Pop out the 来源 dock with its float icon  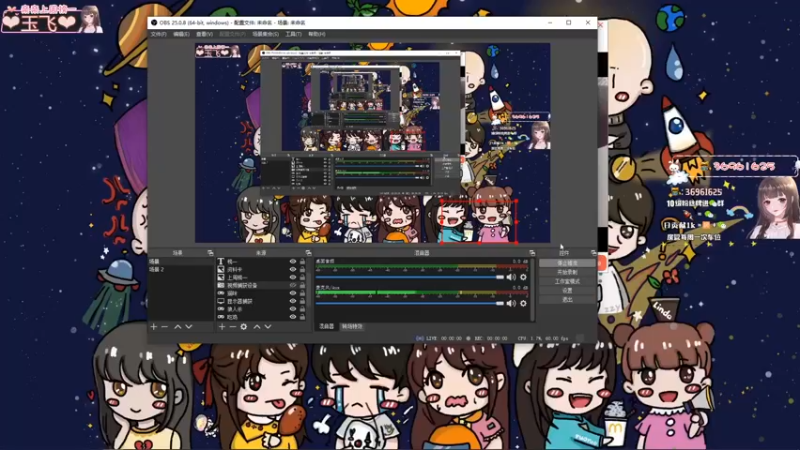(308, 253)
